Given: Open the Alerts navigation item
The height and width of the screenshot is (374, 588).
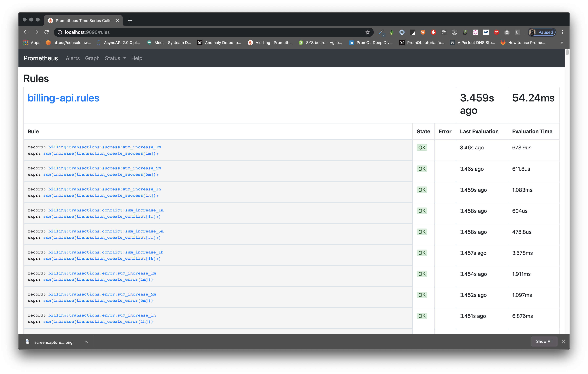Looking at the screenshot, I should pyautogui.click(x=73, y=58).
